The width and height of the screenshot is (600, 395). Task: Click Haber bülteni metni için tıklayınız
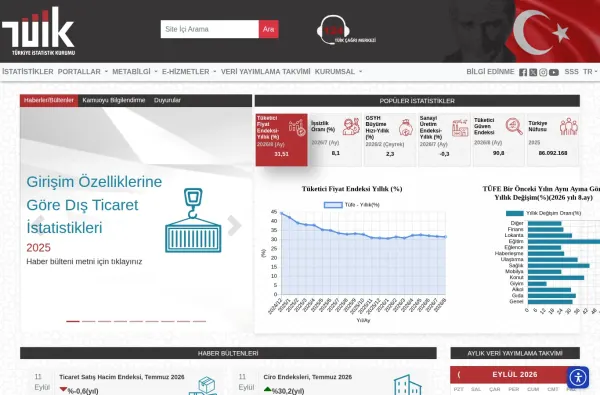pos(84,261)
